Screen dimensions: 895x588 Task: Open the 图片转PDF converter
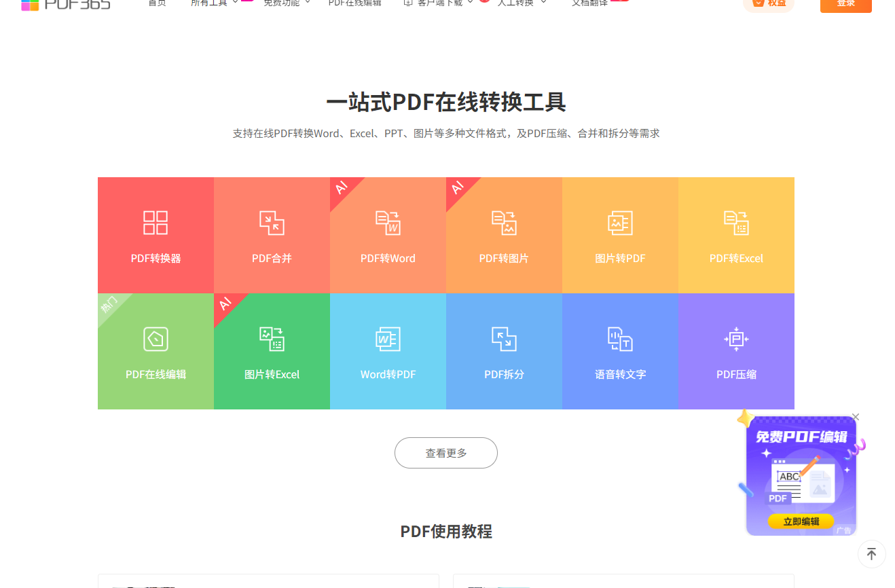click(x=620, y=236)
